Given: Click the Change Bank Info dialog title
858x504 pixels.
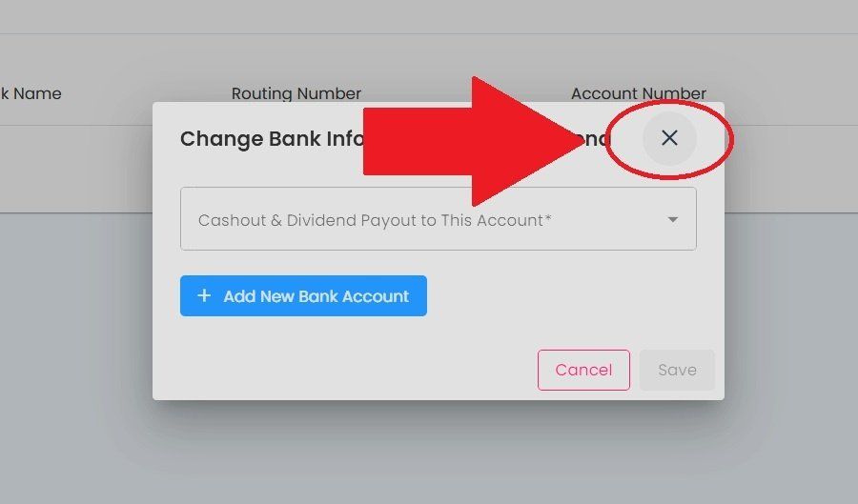Looking at the screenshot, I should click(x=272, y=139).
